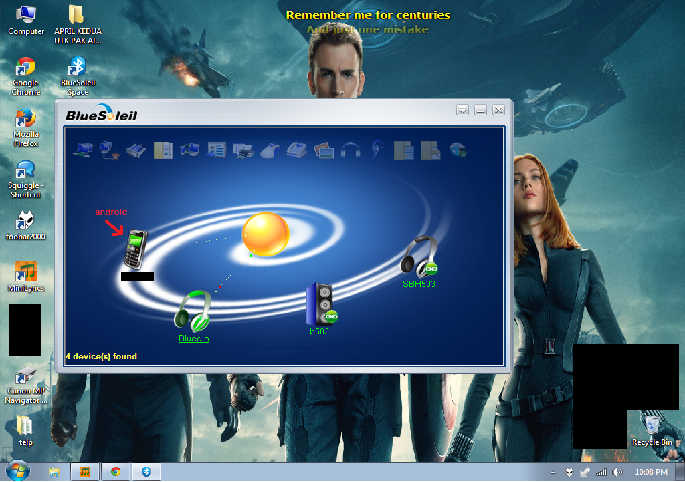The width and height of the screenshot is (685, 482).
Task: Click the globe service icon in toolbar
Action: point(458,150)
